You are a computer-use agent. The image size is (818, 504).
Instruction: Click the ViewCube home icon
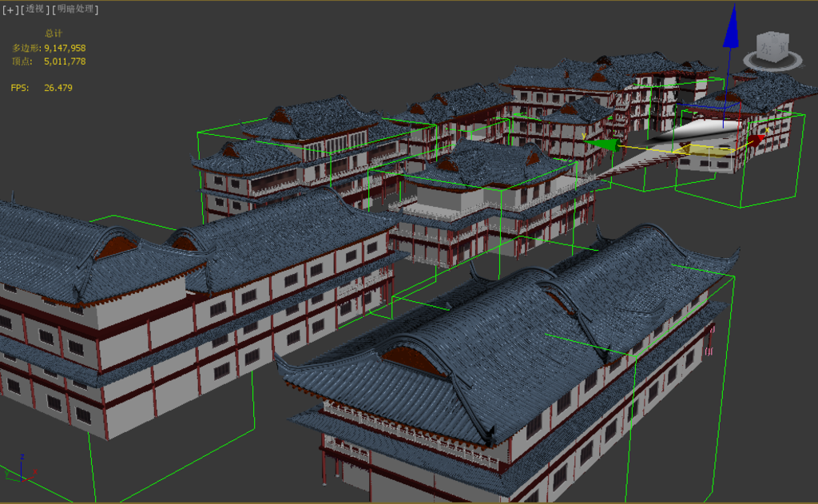[747, 28]
